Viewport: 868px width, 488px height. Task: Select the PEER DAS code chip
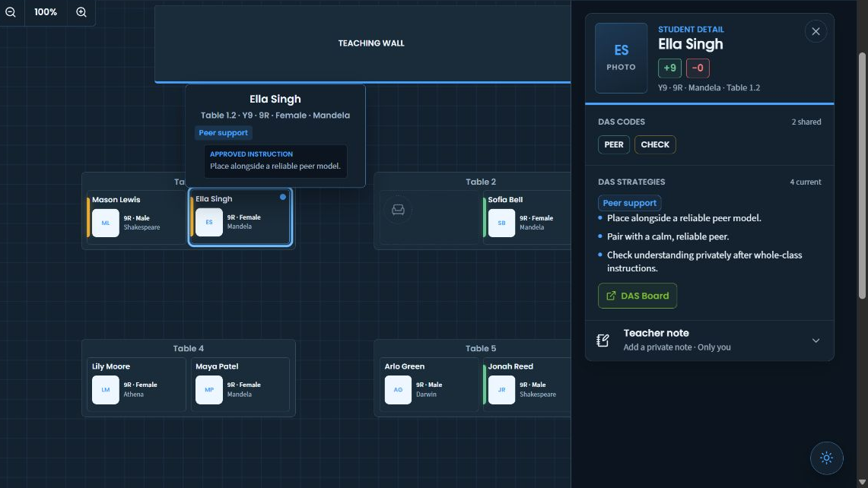tap(613, 144)
